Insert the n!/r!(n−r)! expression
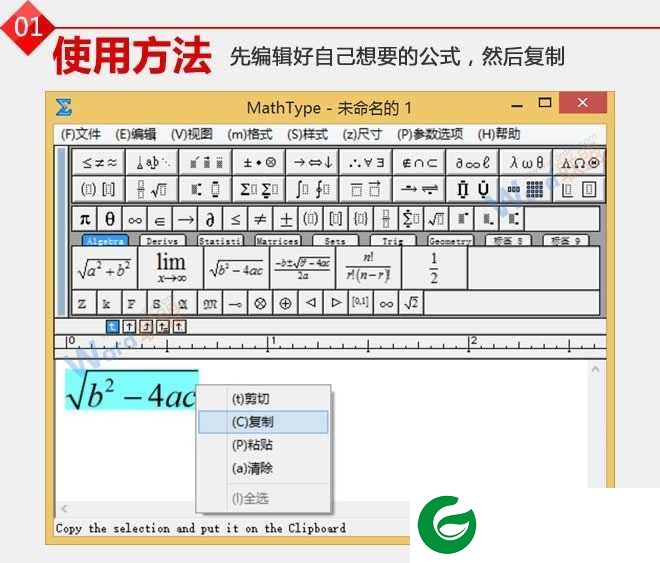 tap(368, 268)
